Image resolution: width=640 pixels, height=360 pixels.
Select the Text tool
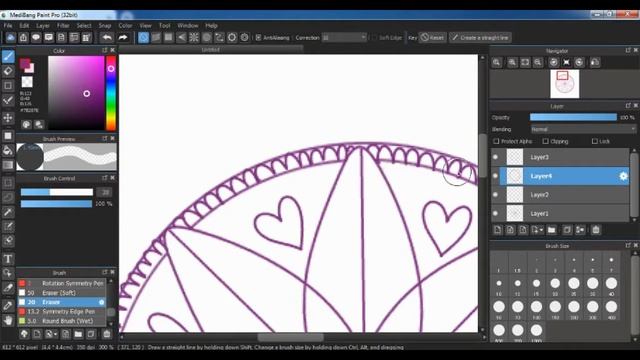coord(8,258)
